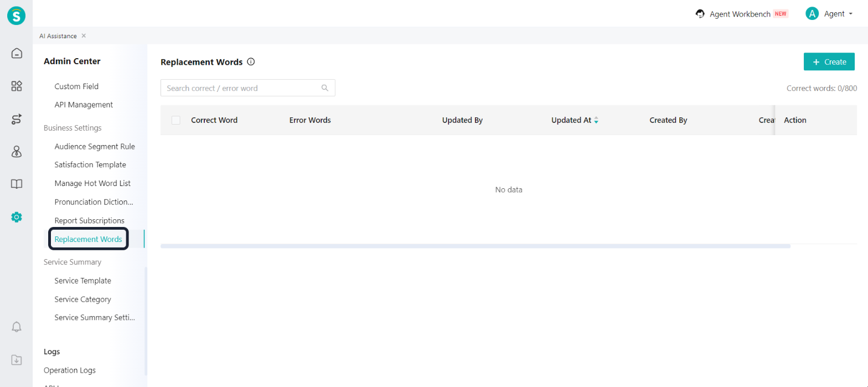
Task: Click the teal settings gear icon
Action: (17, 217)
